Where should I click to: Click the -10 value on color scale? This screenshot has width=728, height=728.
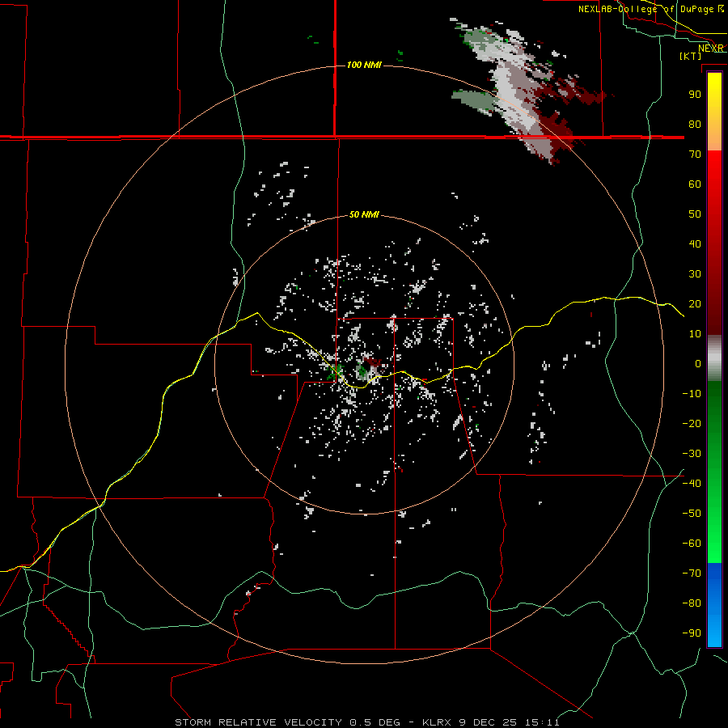692,394
